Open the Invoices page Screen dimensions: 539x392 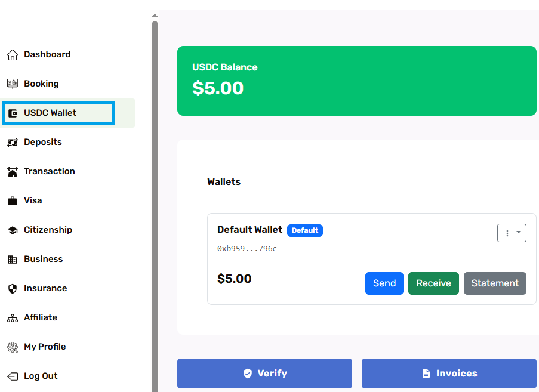pyautogui.click(x=449, y=374)
